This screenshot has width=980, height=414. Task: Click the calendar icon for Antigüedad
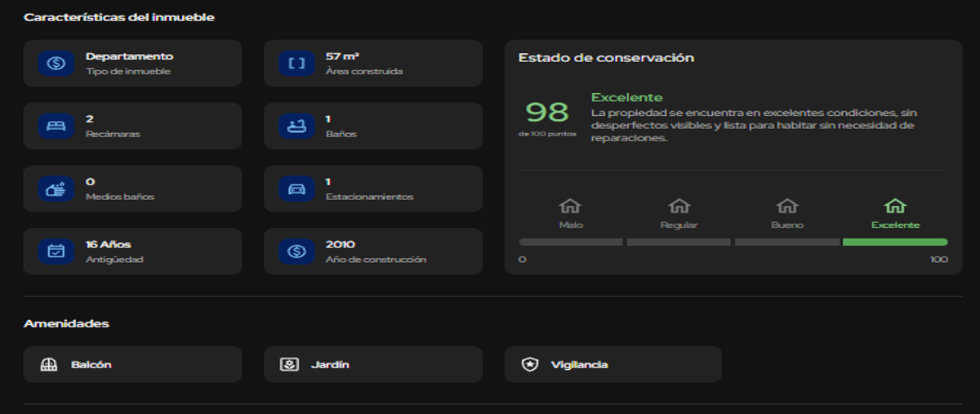tap(56, 252)
